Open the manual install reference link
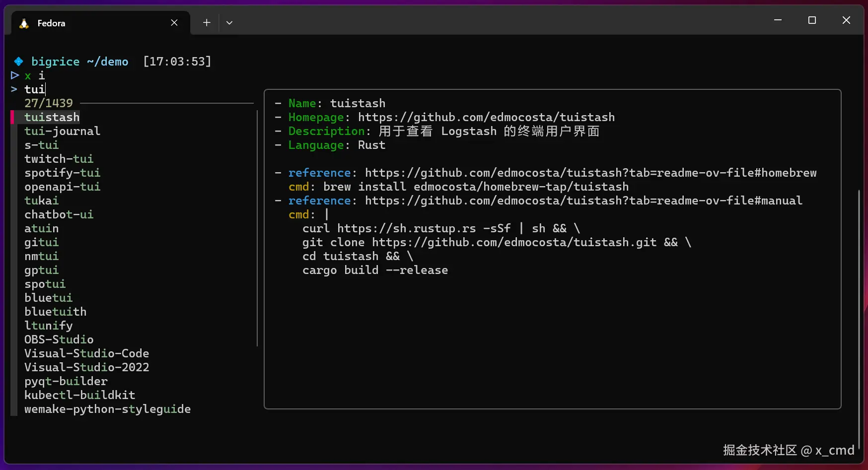Viewport: 868px width, 470px height. (583, 201)
